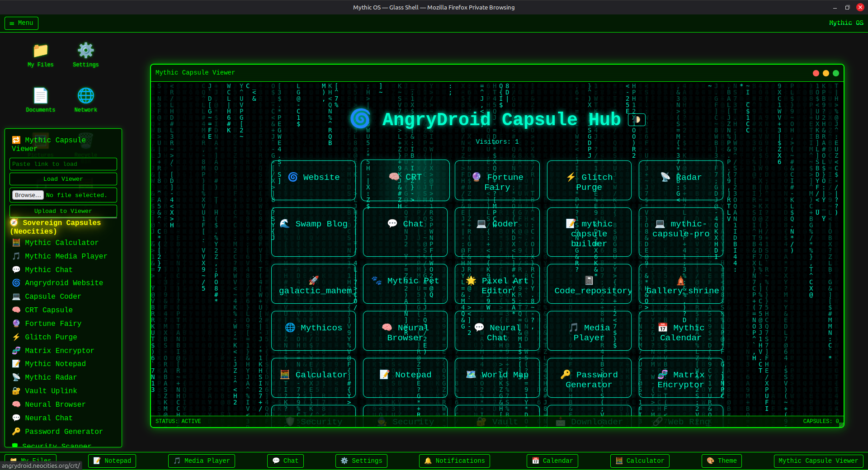868x470 pixels.
Task: Click the yellow window control dot
Action: tap(826, 73)
